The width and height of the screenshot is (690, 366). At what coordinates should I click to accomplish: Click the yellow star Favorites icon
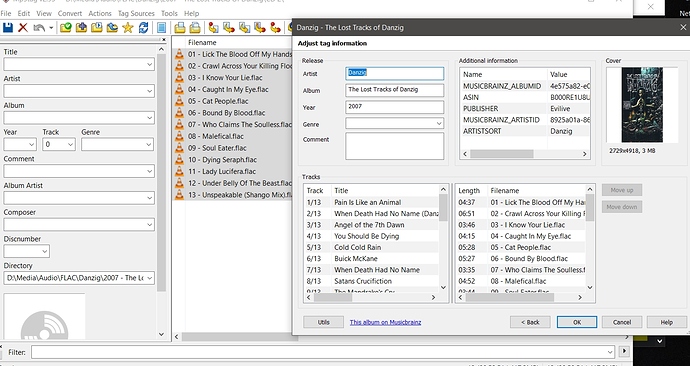pyautogui.click(x=128, y=28)
